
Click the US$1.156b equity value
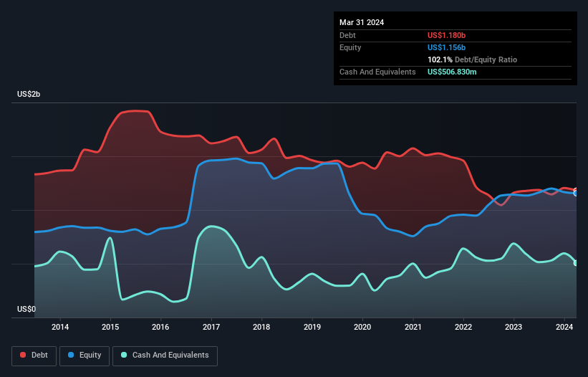click(x=446, y=47)
